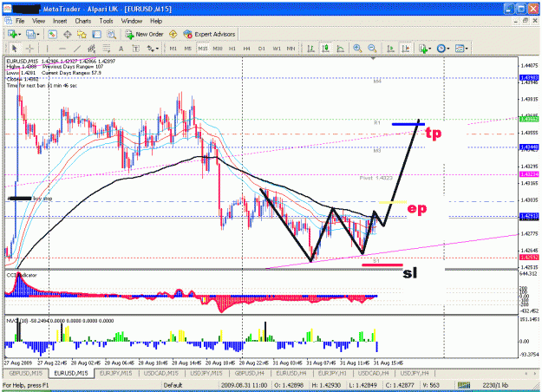
Task: Switch to the USDJPY,M15 chart tab
Action: click(208, 373)
